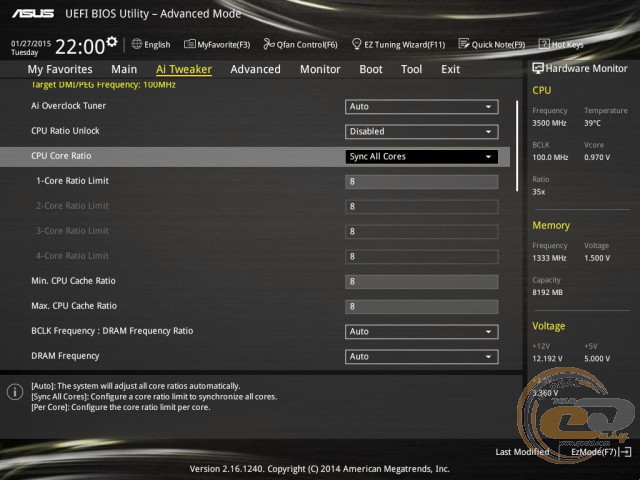640x480 pixels.
Task: Expand the CPU Core Ratio dropdown
Action: click(421, 156)
